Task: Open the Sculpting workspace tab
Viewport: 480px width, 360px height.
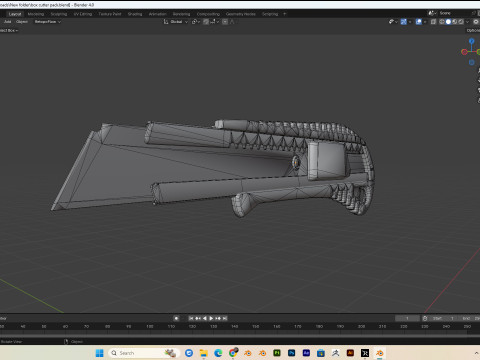Action: pos(59,14)
